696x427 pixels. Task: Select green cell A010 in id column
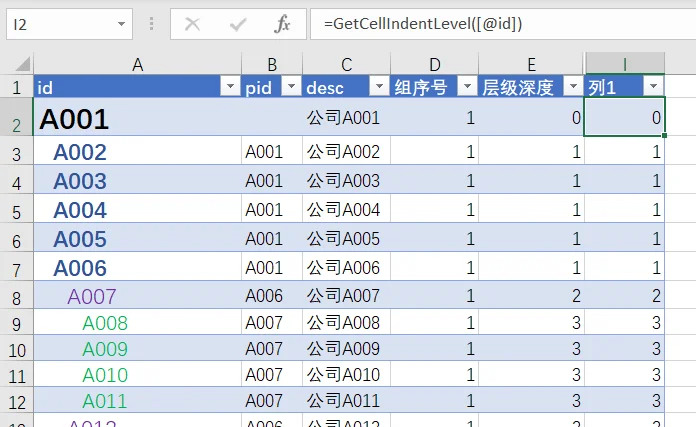coord(138,374)
